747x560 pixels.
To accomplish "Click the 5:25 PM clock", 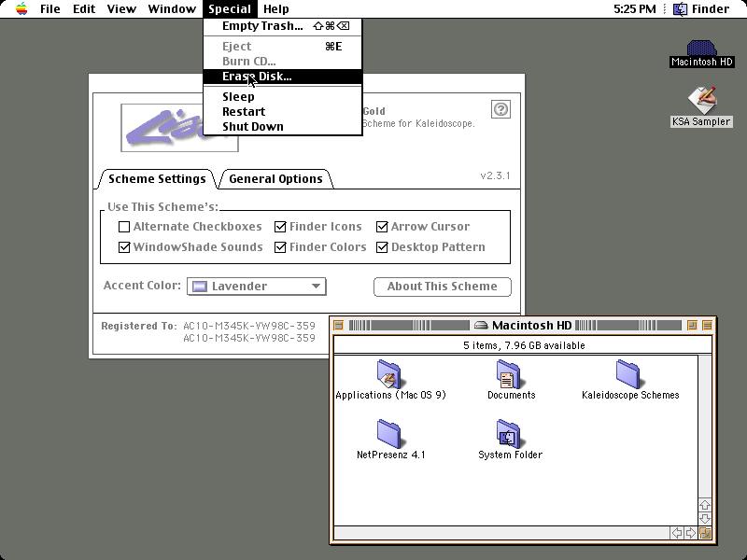I will pos(635,9).
